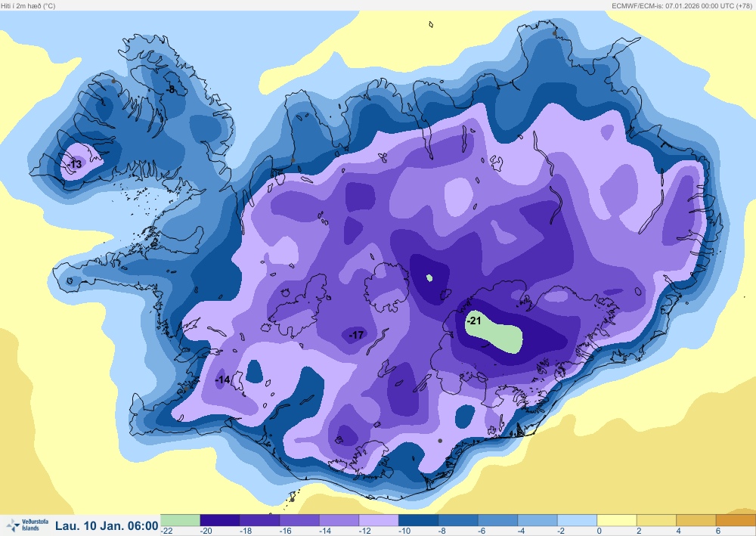The height and width of the screenshot is (536, 756).
Task: Click the -2 value on the legend scale
Action: point(562,531)
